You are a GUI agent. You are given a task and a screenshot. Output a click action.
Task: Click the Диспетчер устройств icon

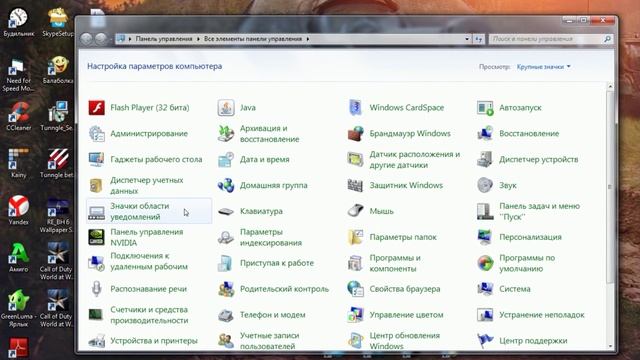point(485,160)
